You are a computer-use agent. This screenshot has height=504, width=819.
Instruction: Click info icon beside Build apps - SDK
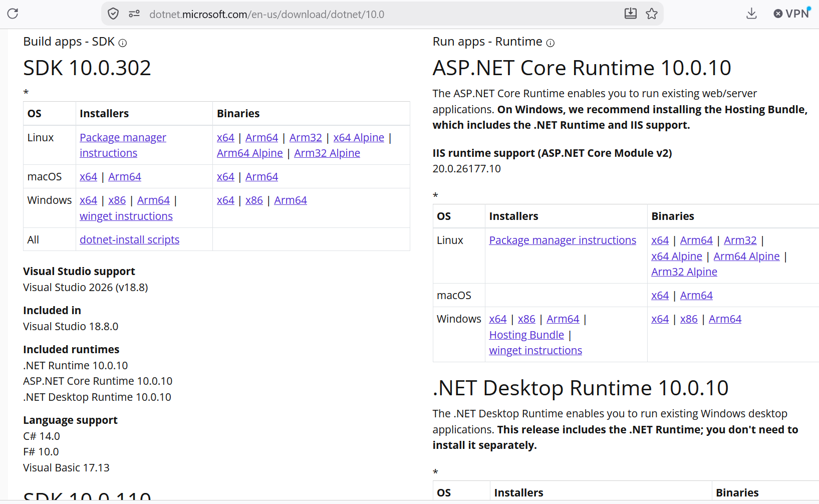[x=123, y=43]
